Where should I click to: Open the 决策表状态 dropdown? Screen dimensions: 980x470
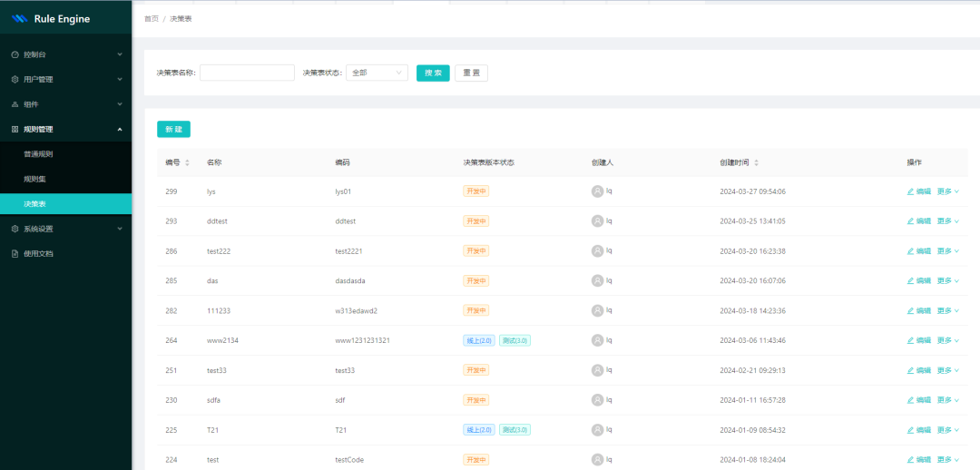pos(377,73)
